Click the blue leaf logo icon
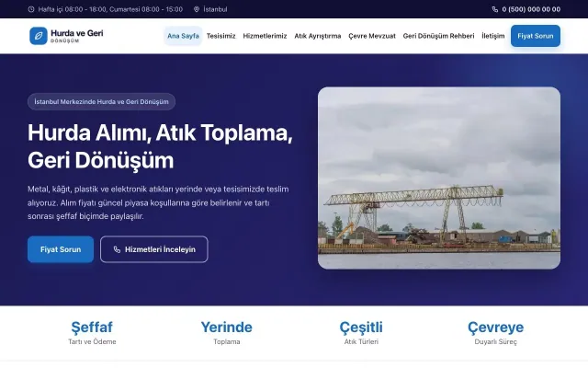The width and height of the screenshot is (588, 368). click(39, 36)
